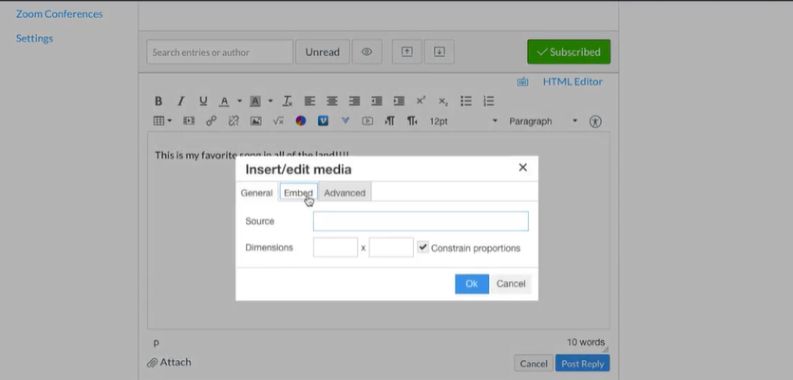Cancel the reply below the editor
This screenshot has height=380, width=793.
(x=534, y=363)
